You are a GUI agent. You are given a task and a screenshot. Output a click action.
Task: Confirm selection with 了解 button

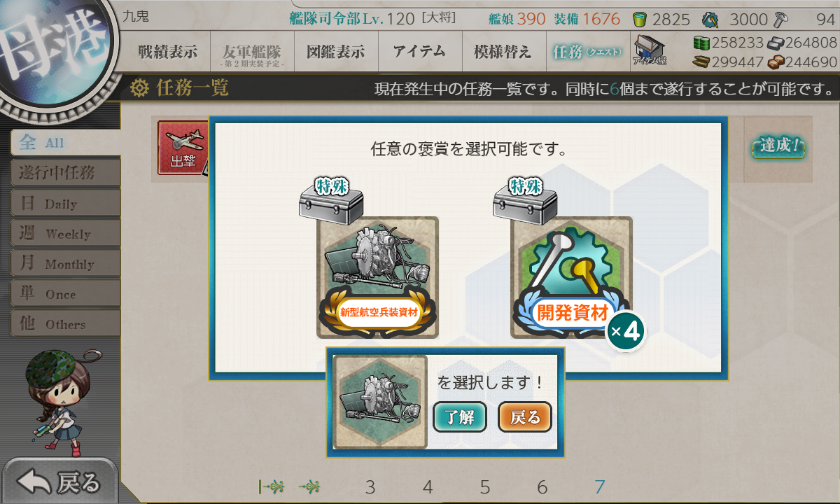tap(460, 417)
